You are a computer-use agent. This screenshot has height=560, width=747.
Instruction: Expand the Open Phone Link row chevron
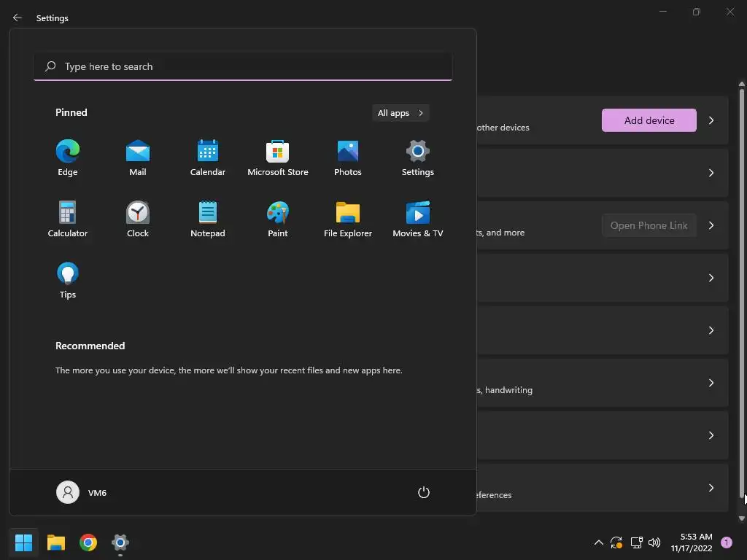pos(711,225)
